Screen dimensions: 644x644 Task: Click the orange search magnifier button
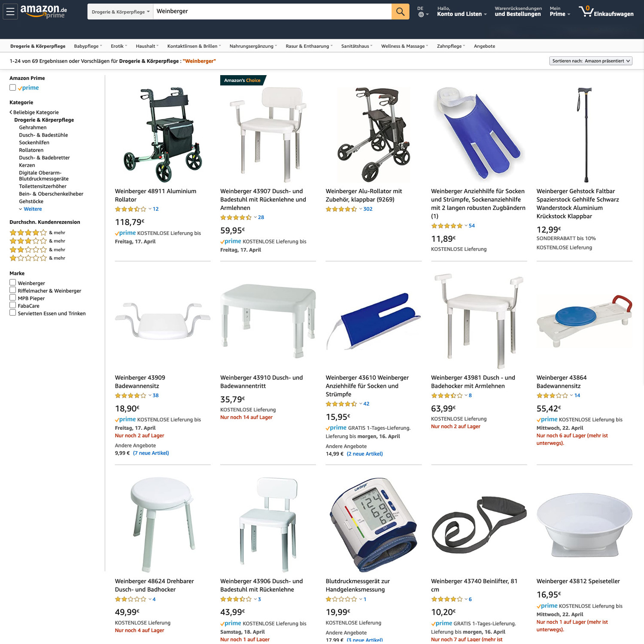tap(400, 12)
